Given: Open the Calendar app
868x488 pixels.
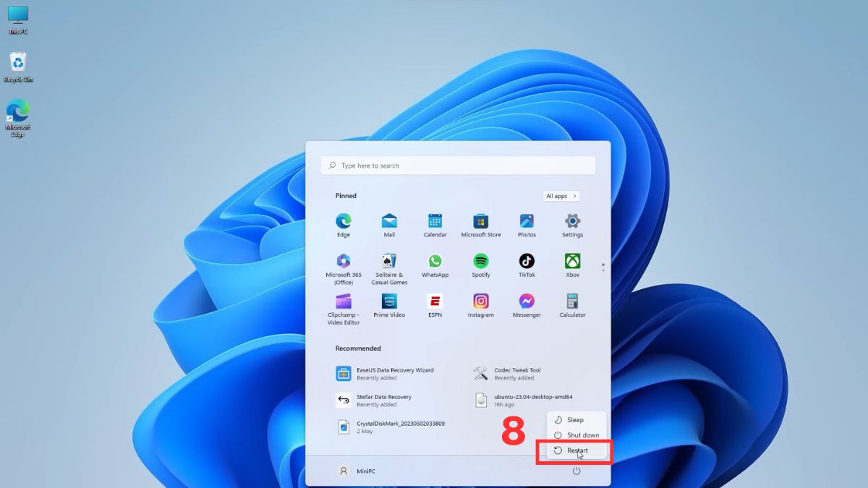Looking at the screenshot, I should pyautogui.click(x=435, y=225).
